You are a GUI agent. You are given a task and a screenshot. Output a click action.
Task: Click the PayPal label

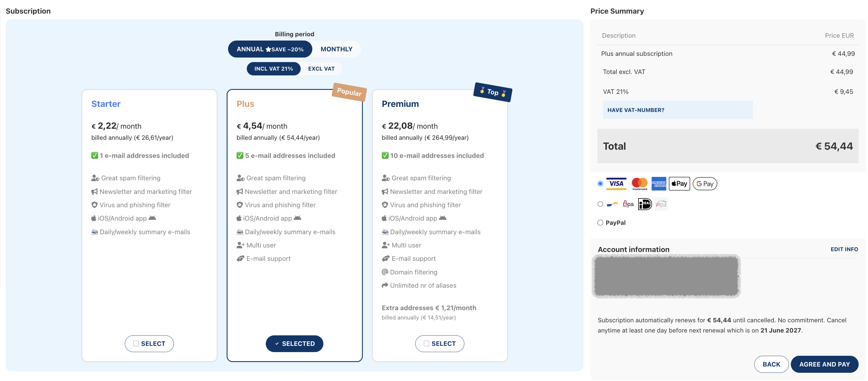coord(615,223)
